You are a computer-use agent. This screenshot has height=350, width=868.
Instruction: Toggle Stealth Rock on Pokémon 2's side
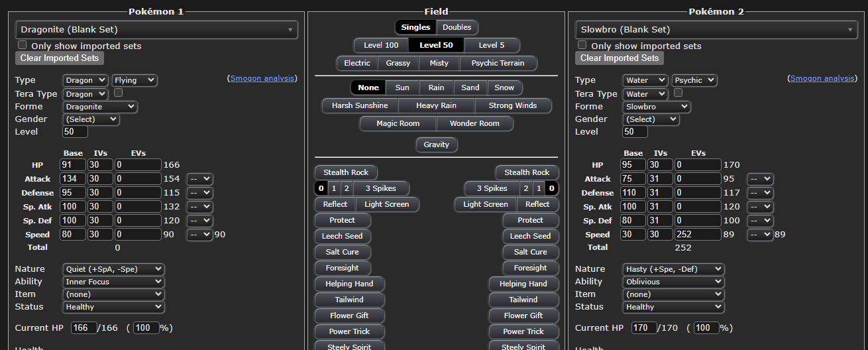click(527, 172)
